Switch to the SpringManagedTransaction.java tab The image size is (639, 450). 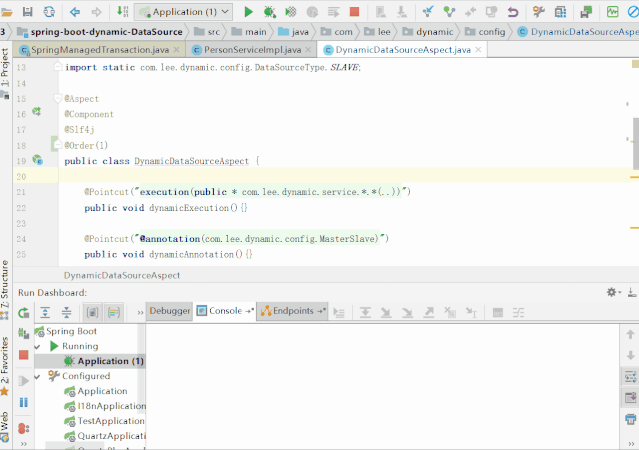click(100, 50)
